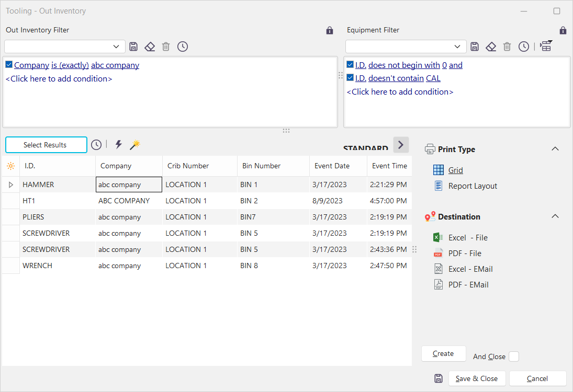Click the magic wand icon
This screenshot has width=573, height=392.
pyautogui.click(x=135, y=145)
